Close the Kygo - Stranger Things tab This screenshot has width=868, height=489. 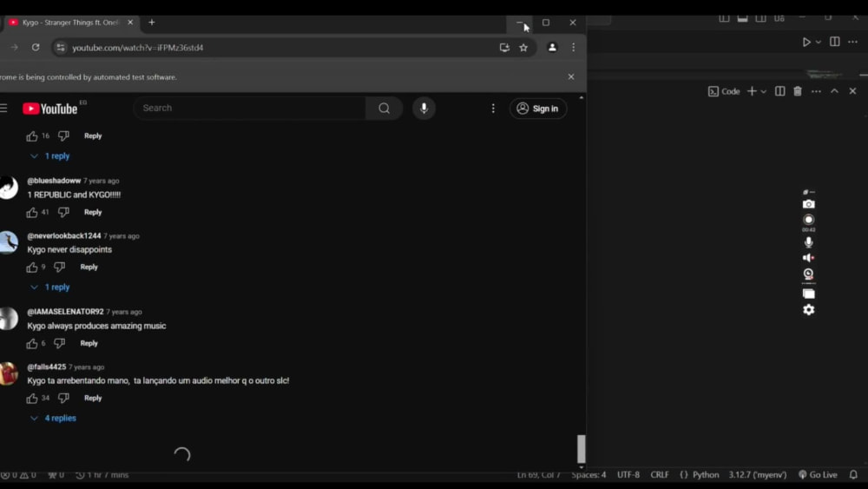pos(130,23)
